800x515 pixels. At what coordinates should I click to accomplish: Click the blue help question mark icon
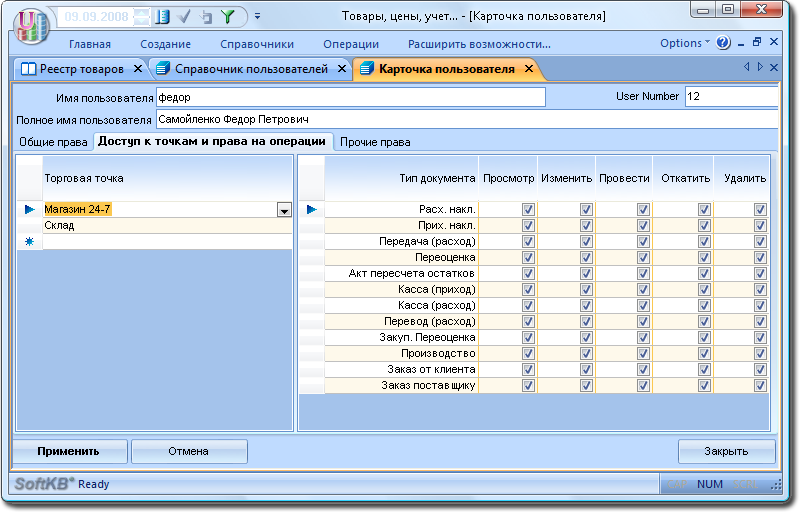pos(725,43)
